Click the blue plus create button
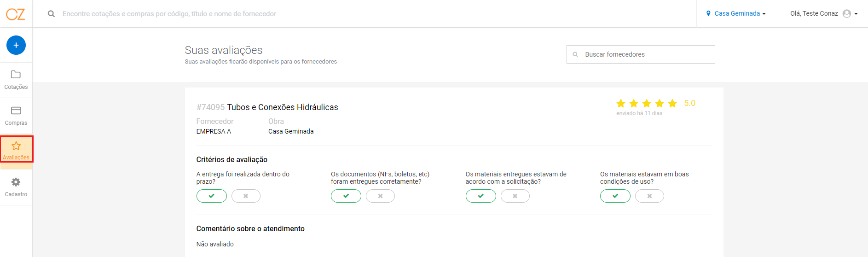The height and width of the screenshot is (257, 868). (16, 45)
